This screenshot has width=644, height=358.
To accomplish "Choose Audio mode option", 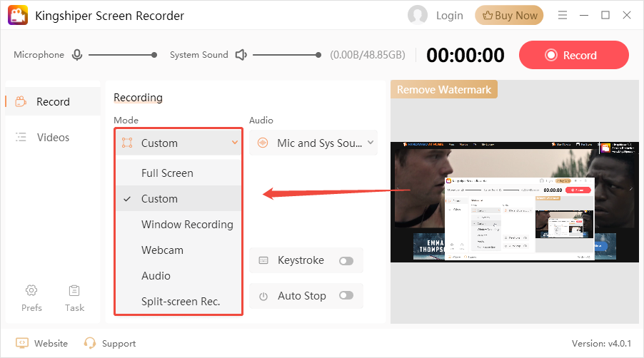I will 178,275.
